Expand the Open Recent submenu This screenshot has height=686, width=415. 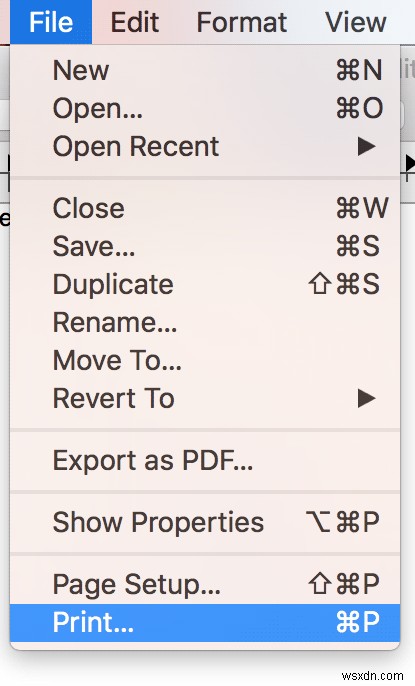point(205,146)
